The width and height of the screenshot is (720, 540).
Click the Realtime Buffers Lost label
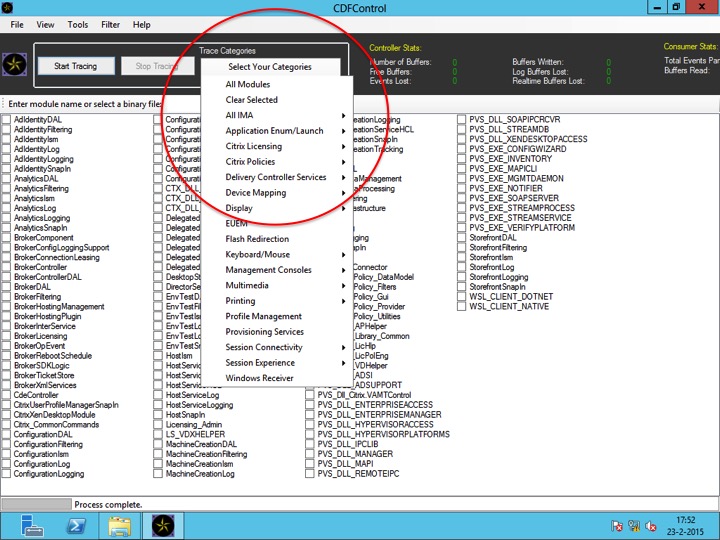pyautogui.click(x=548, y=81)
